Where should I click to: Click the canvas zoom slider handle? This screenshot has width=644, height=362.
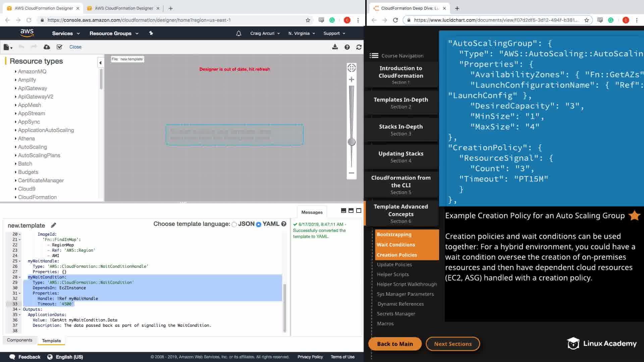(x=352, y=142)
